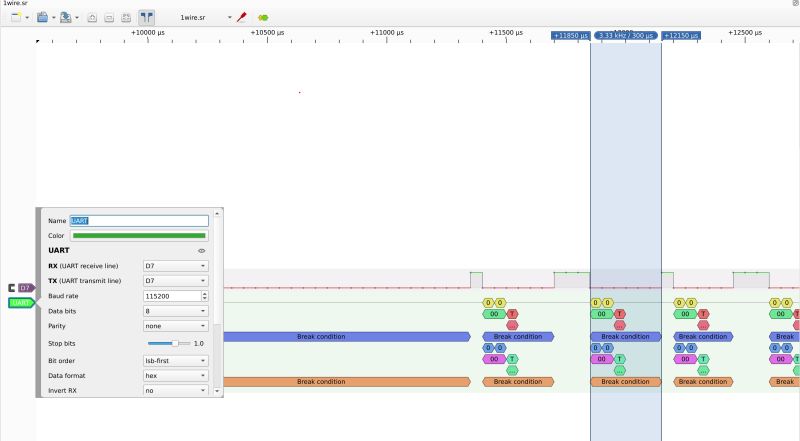Click the trigger marker icon beside D7
This screenshot has height=441, width=800.
click(x=12, y=288)
